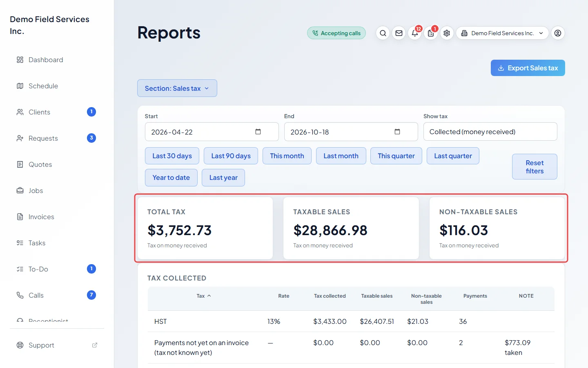The image size is (588, 368).
Task: Go to Requests in the sidebar
Action: pos(57,138)
